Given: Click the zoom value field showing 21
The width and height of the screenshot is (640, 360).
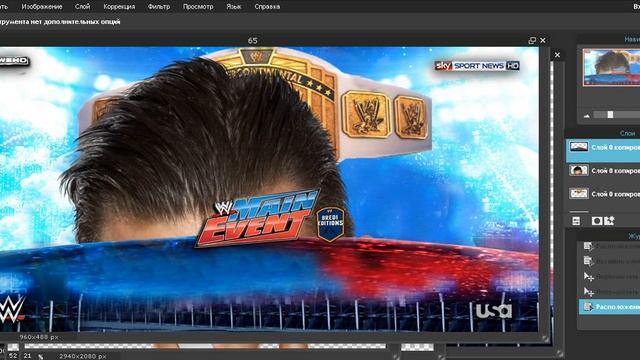Looking at the screenshot, I should [x=28, y=356].
